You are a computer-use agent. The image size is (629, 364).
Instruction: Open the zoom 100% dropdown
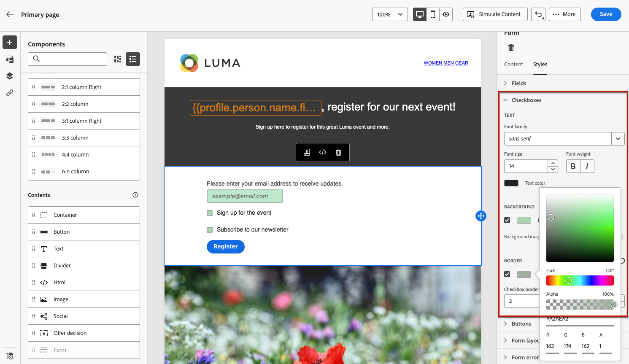pyautogui.click(x=390, y=14)
